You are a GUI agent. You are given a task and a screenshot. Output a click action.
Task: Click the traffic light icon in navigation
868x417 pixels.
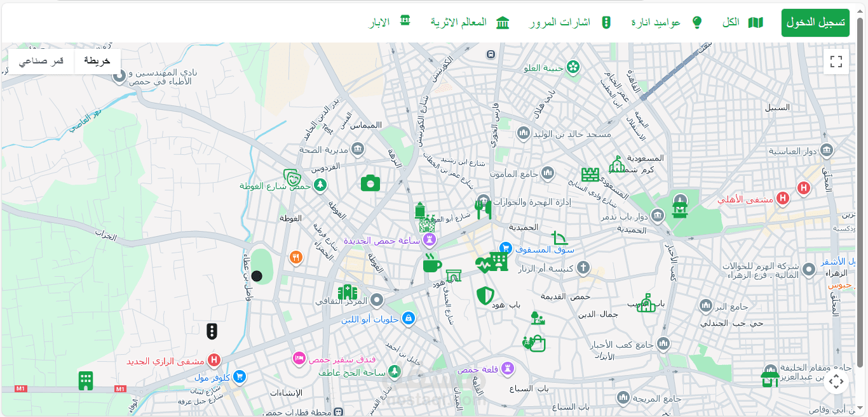[x=606, y=23]
